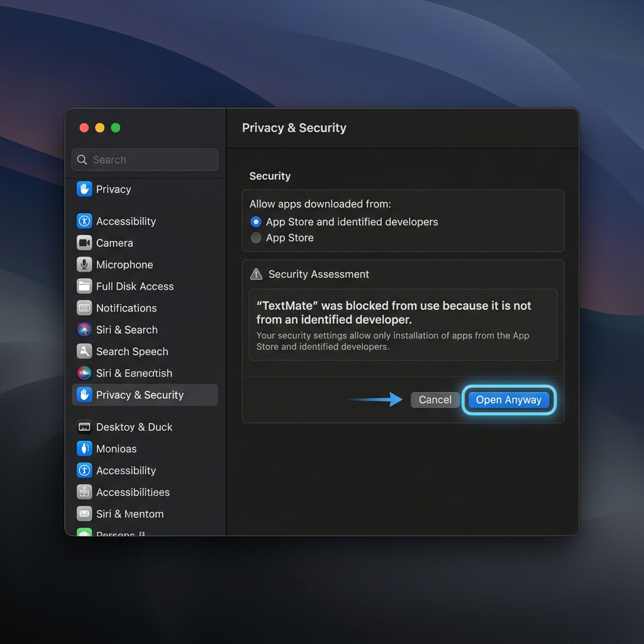Screen dimensions: 644x644
Task: Click the Desktoy & Duck icon
Action: point(84,426)
